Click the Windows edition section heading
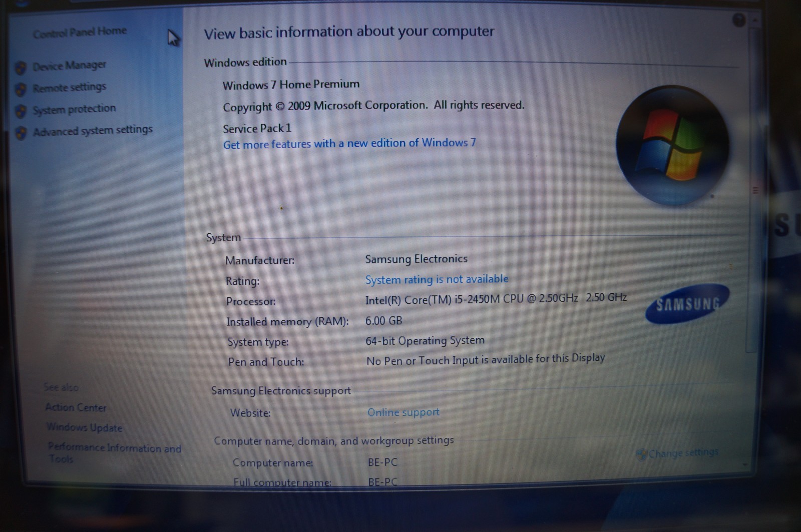This screenshot has height=532, width=801. click(245, 62)
